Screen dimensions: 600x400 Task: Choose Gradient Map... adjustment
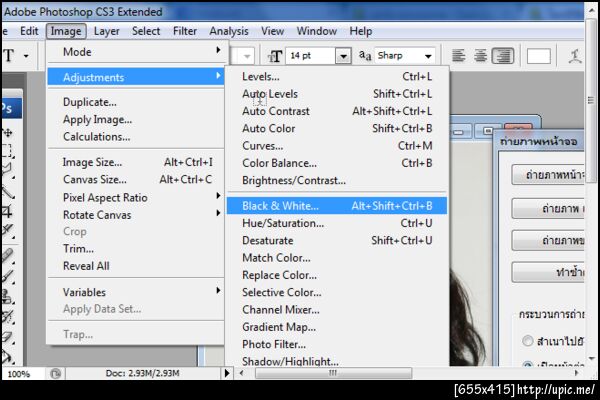[x=337, y=327]
